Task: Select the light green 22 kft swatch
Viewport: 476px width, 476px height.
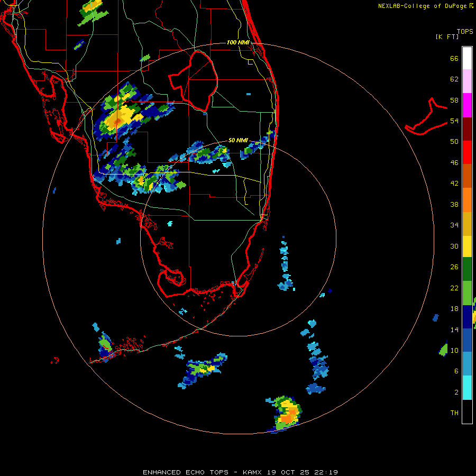Action: pos(467,293)
